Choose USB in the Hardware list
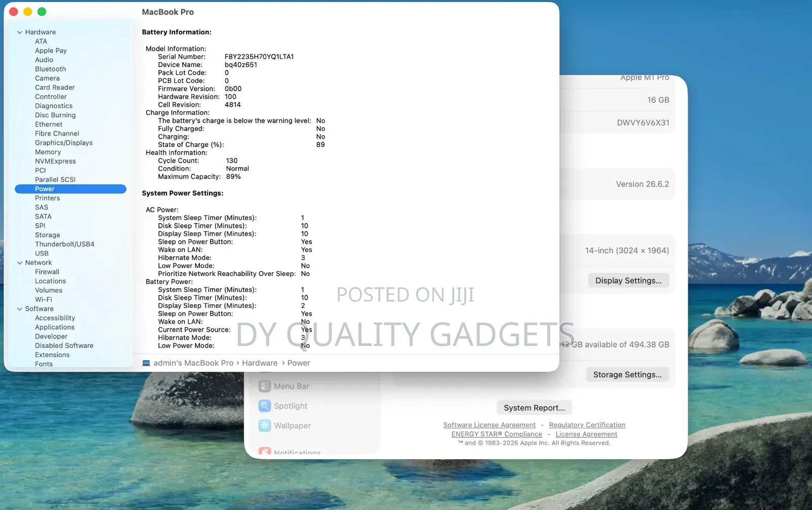Image resolution: width=812 pixels, height=510 pixels. click(x=42, y=253)
